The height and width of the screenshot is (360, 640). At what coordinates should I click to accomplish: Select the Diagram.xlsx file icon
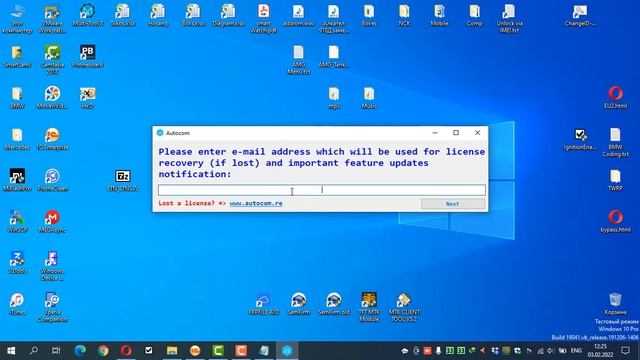coord(228,15)
